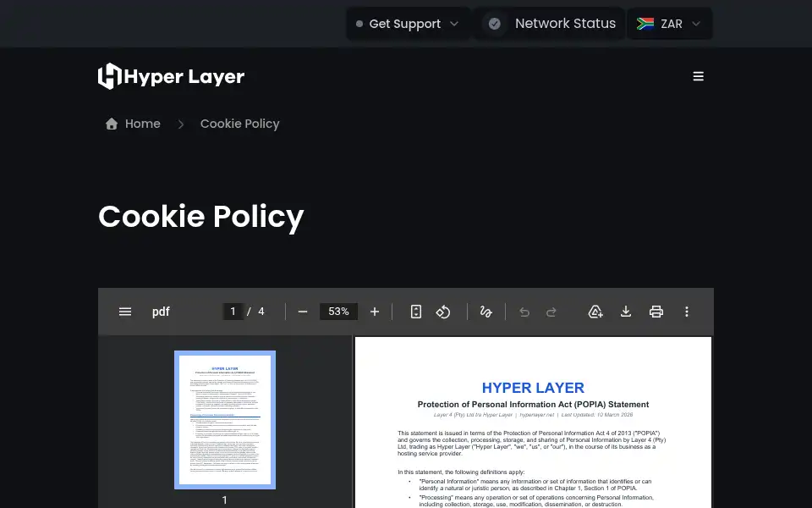Zoom out the PDF document

303,312
